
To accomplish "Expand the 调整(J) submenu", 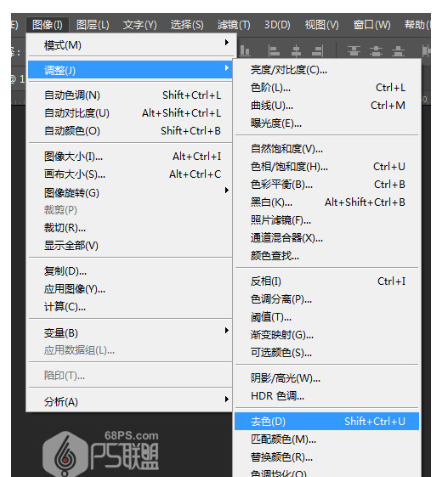I will [x=130, y=70].
